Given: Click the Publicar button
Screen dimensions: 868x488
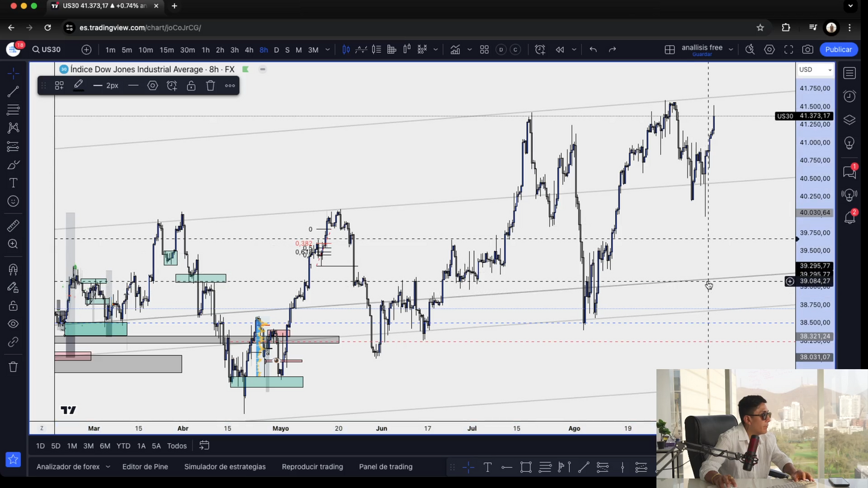Looking at the screenshot, I should (839, 50).
